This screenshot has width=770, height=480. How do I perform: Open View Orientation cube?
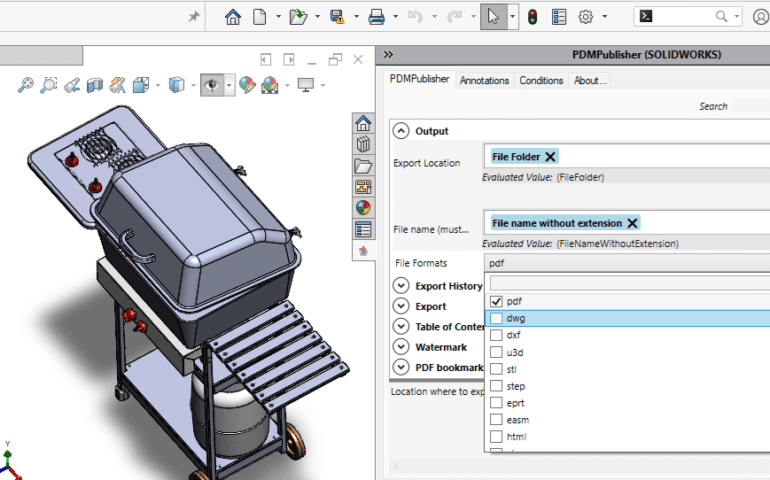pyautogui.click(x=141, y=85)
